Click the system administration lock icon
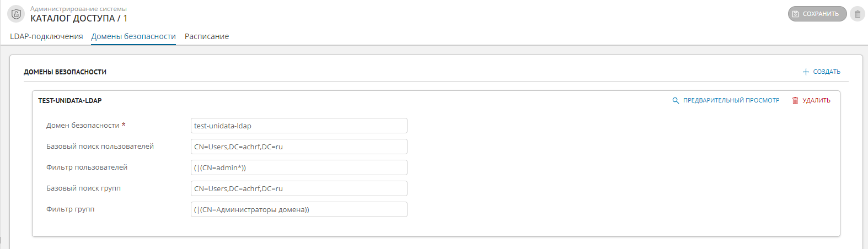The image size is (868, 249). coord(16,14)
